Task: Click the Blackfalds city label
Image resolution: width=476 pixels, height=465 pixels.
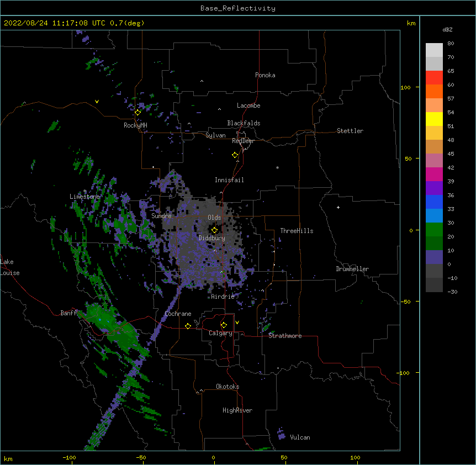Action: (244, 123)
